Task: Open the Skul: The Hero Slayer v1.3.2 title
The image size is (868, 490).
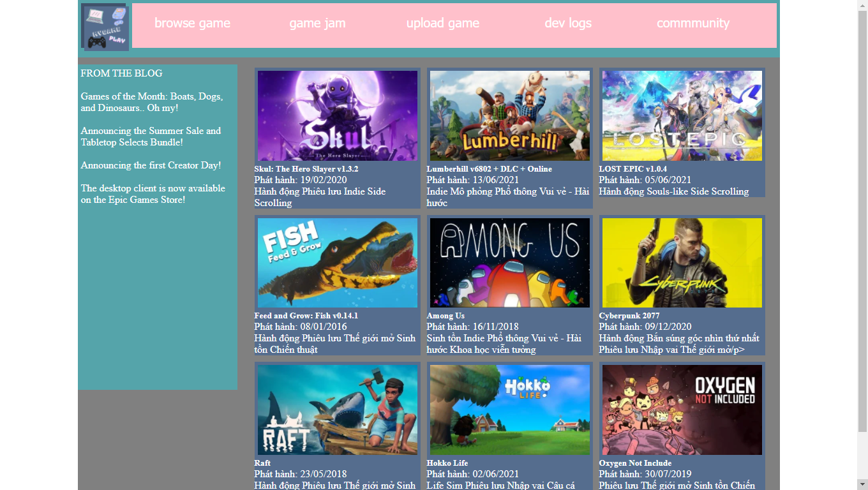Action: [306, 169]
